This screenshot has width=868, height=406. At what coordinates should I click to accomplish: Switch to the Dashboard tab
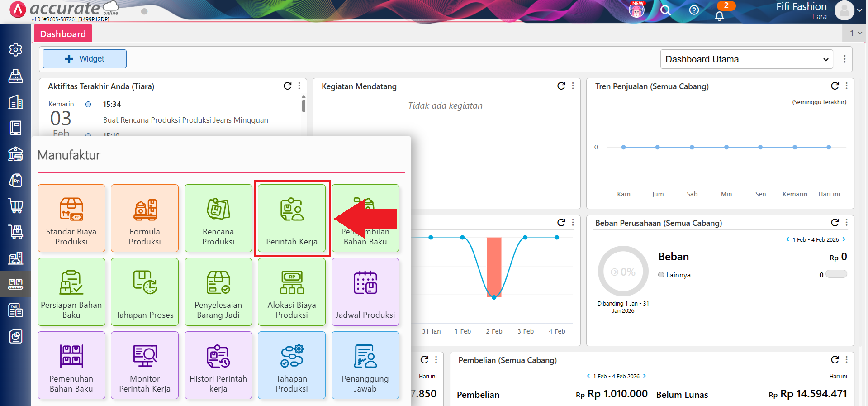63,34
